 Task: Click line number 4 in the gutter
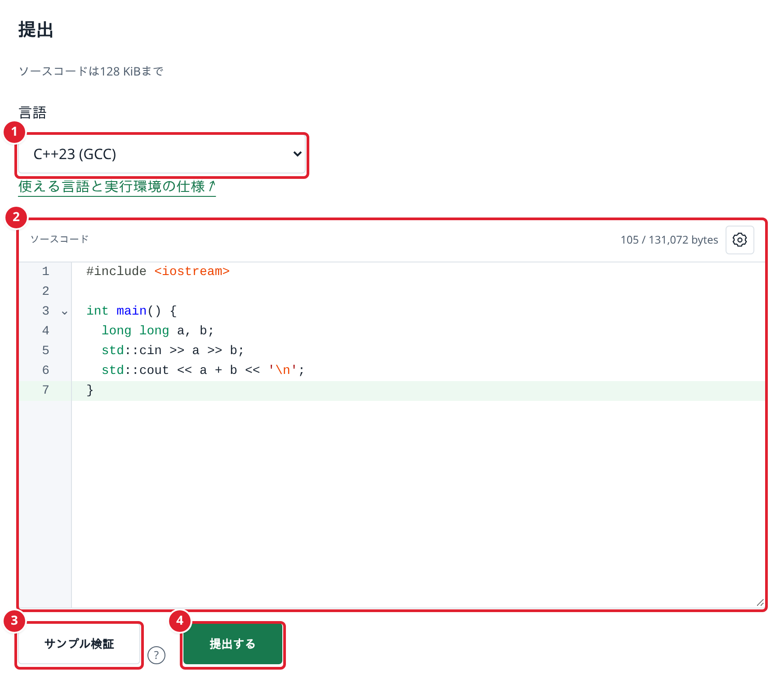[45, 331]
